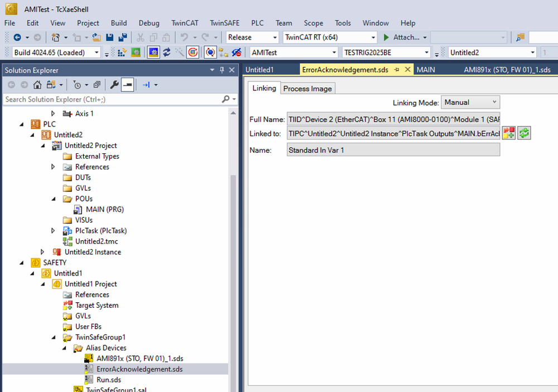Click the green refresh link icon
The height and width of the screenshot is (392, 558).
[524, 133]
